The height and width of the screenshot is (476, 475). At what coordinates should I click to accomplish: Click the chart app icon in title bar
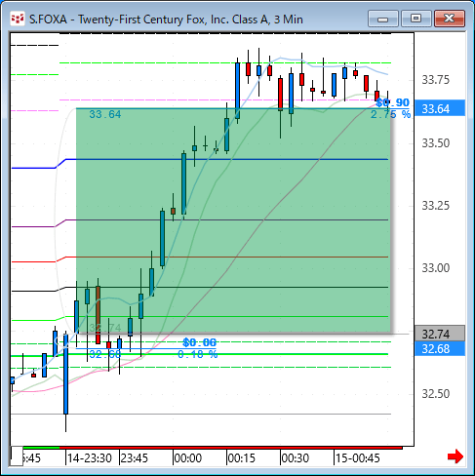[x=18, y=19]
